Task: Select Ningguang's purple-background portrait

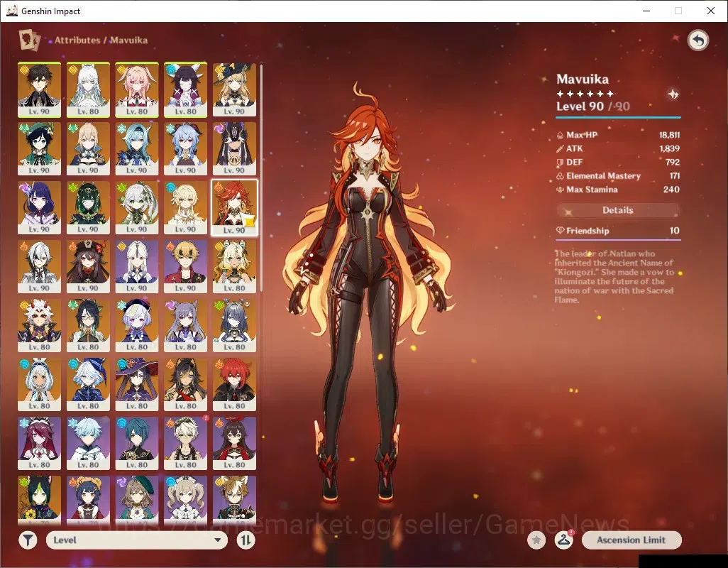Action: tap(137, 266)
